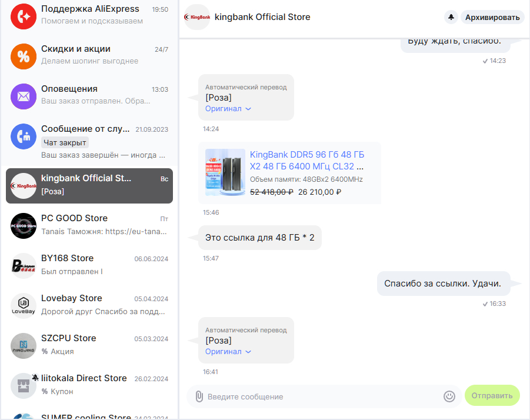Click the kingbank Official Store header title
Viewport: 530px width, 420px height.
pos(262,17)
